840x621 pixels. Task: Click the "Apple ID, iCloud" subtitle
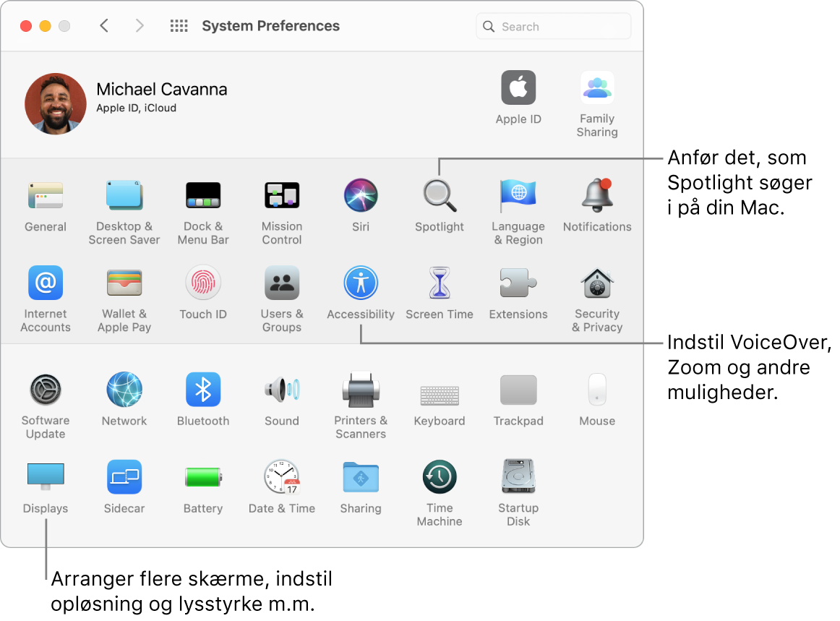coord(136,108)
